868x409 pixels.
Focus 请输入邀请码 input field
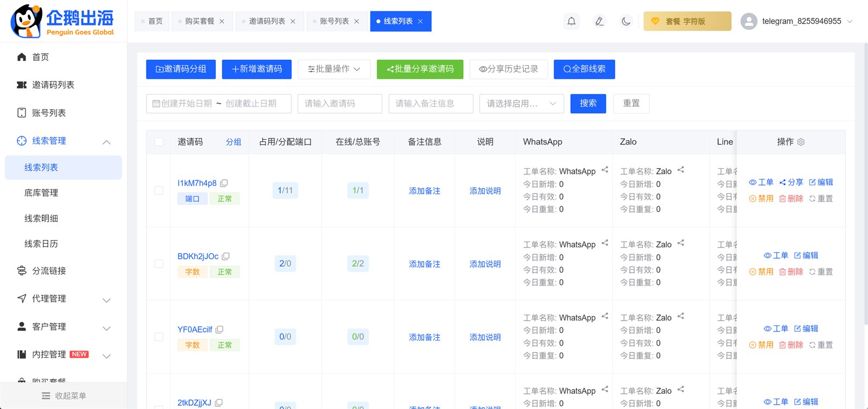(340, 103)
